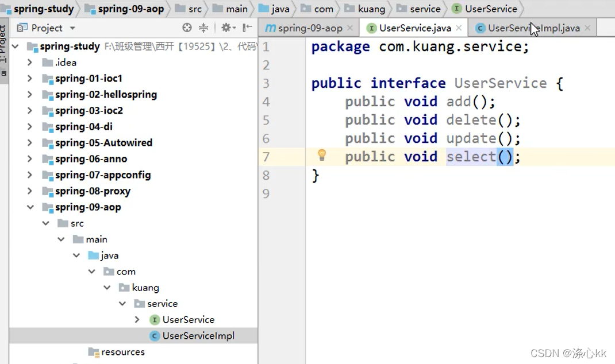The height and width of the screenshot is (364, 615).
Task: Expand the spring-05-Autowired module arrow
Action: pos(30,142)
